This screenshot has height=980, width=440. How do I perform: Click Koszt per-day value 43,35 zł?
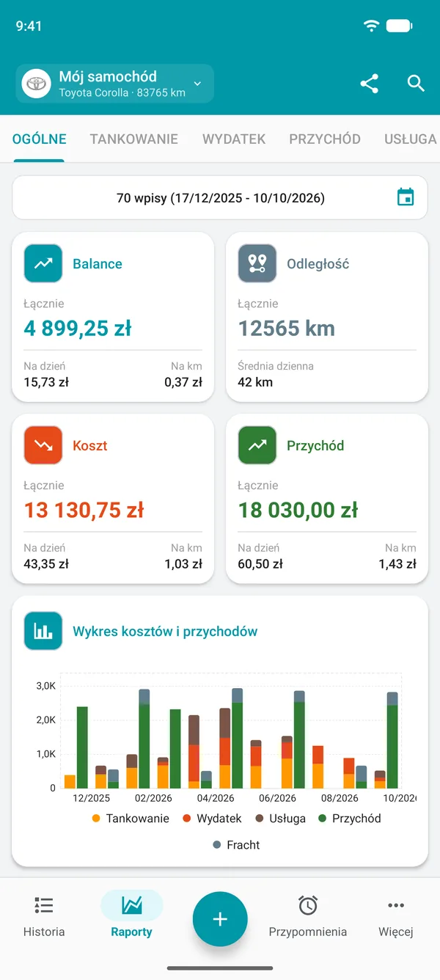[46, 564]
